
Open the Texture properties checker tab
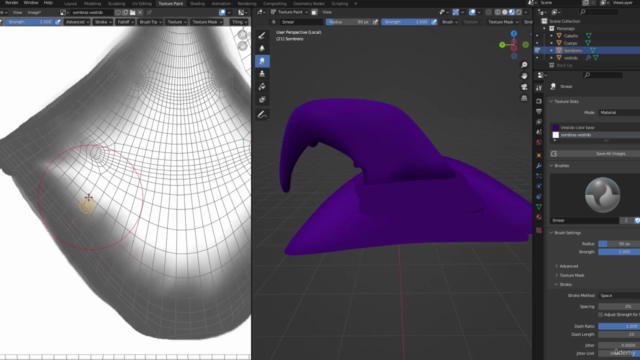coord(539,230)
